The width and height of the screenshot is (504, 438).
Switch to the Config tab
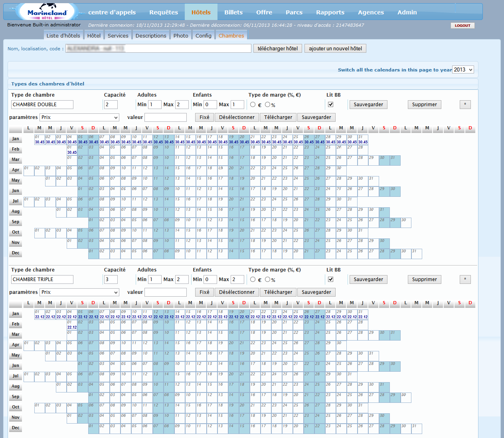coord(204,36)
